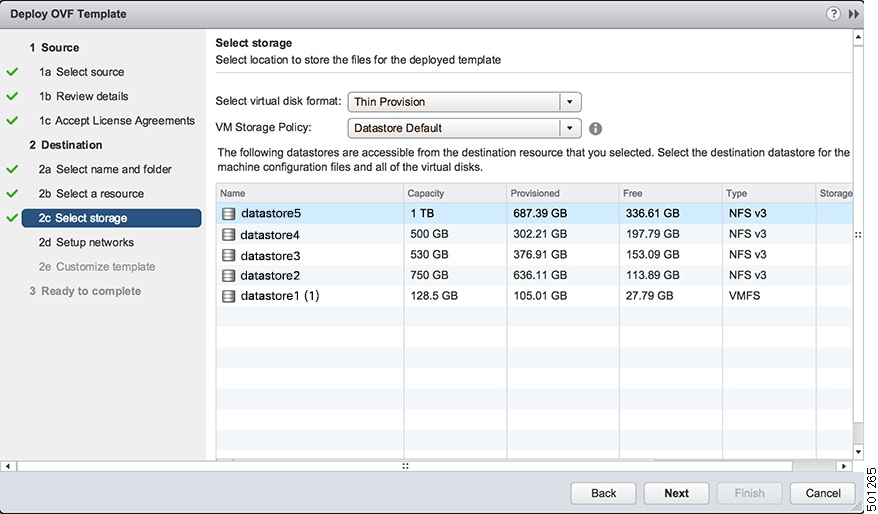Click the horizontal scrollbar right arrow
878x514 pixels.
844,466
